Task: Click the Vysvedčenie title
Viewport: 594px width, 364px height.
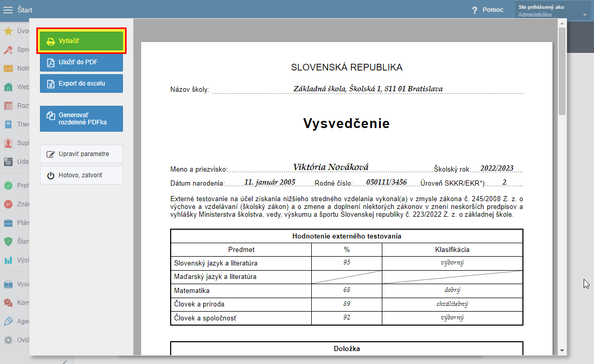Action: click(347, 123)
